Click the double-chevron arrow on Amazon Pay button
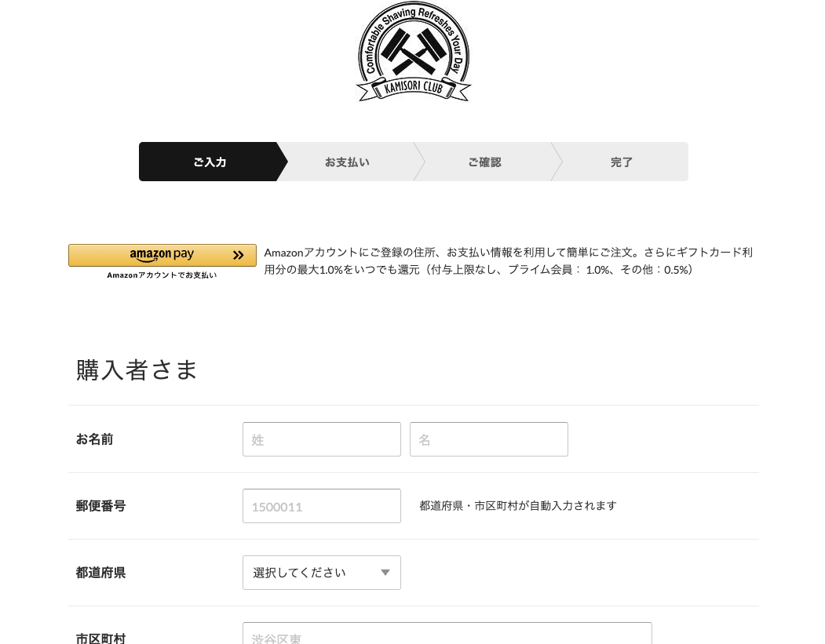825x644 pixels. 239,255
